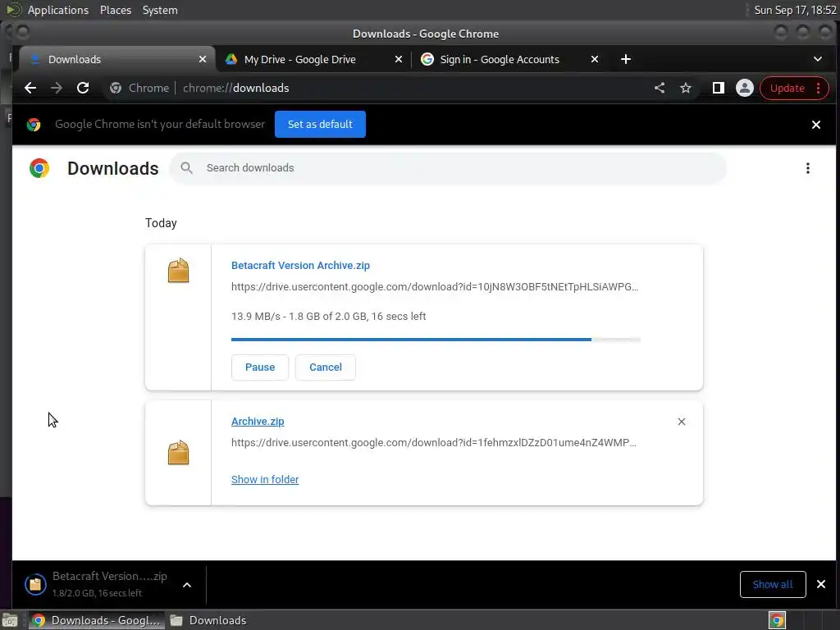The image size is (840, 630).
Task: Click the Betacraft download progress bar
Action: 436,340
